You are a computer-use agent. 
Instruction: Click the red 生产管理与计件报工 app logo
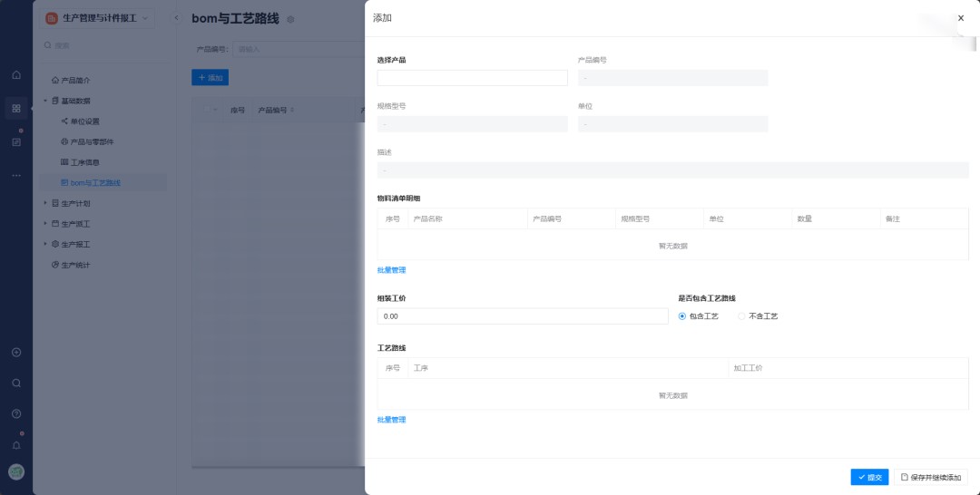pyautogui.click(x=52, y=18)
